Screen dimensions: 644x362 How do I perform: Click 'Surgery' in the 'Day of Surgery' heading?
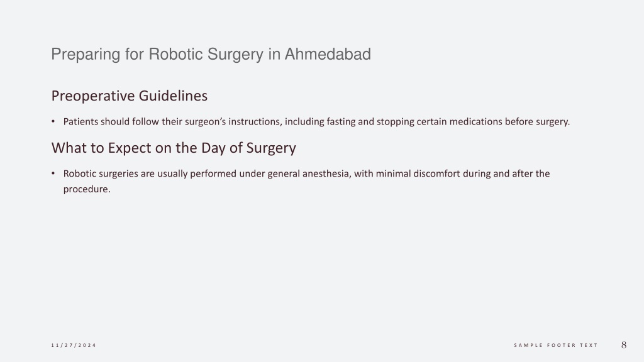(270, 148)
